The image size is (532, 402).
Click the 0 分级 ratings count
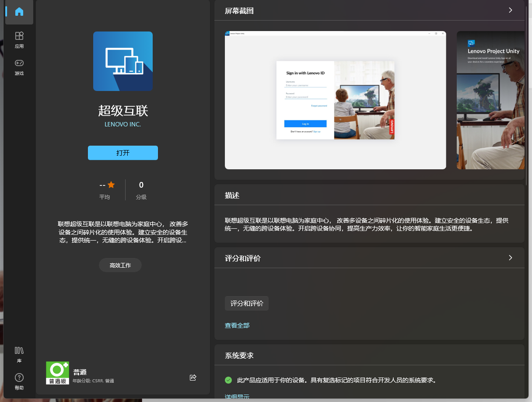[141, 190]
